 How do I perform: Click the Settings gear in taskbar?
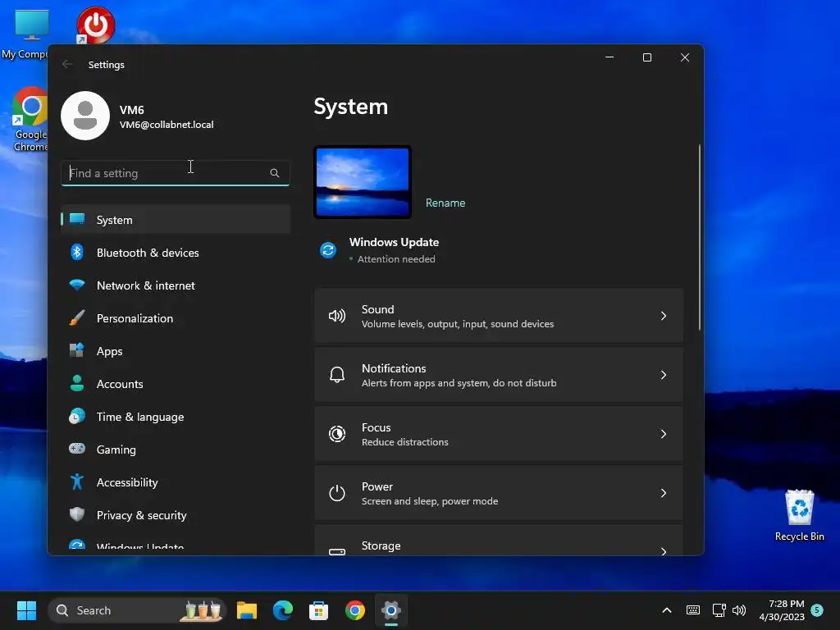pos(391,610)
